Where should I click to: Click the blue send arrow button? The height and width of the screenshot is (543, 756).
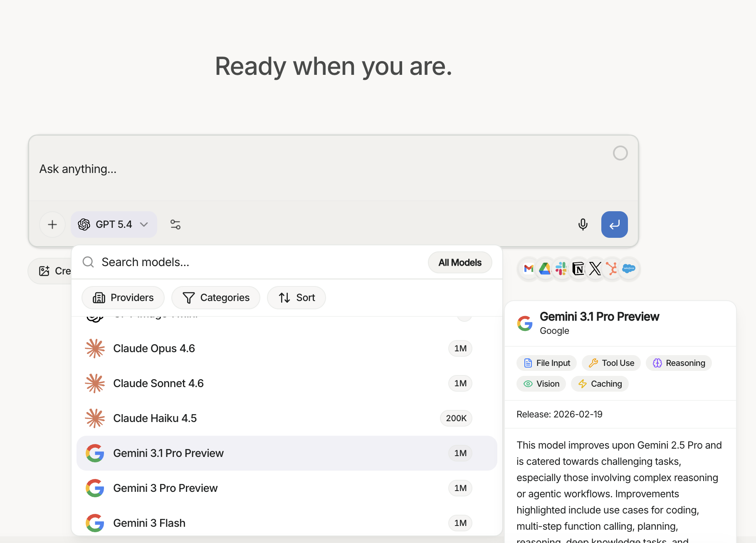(x=614, y=225)
